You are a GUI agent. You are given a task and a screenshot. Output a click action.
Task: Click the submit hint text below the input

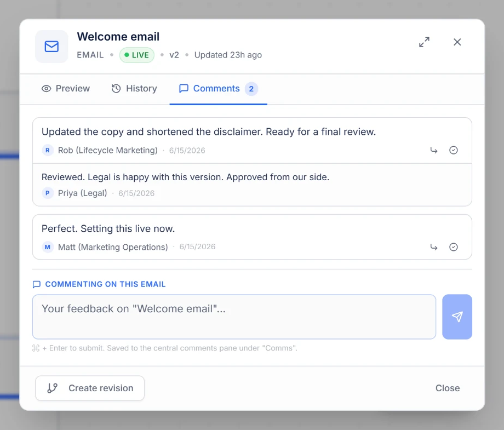tap(164, 348)
